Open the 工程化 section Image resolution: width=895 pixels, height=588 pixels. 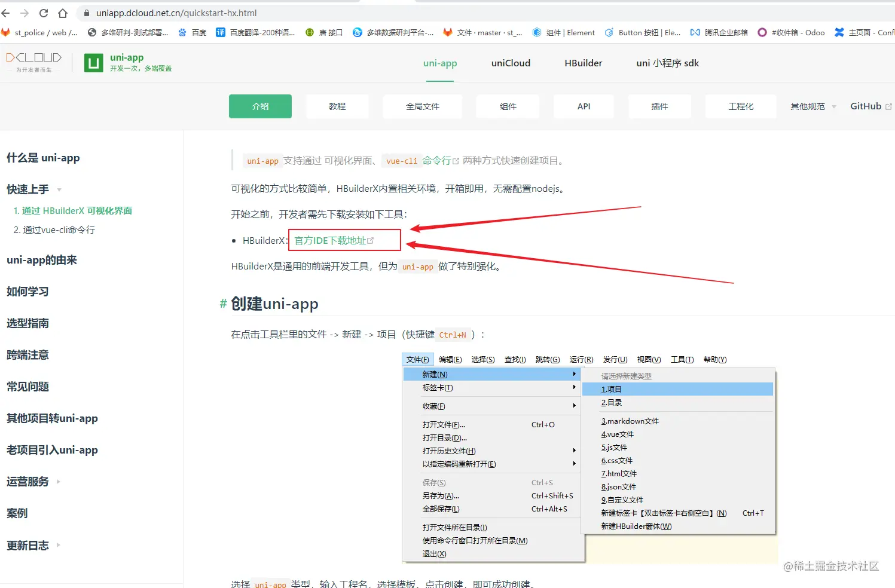pos(741,106)
